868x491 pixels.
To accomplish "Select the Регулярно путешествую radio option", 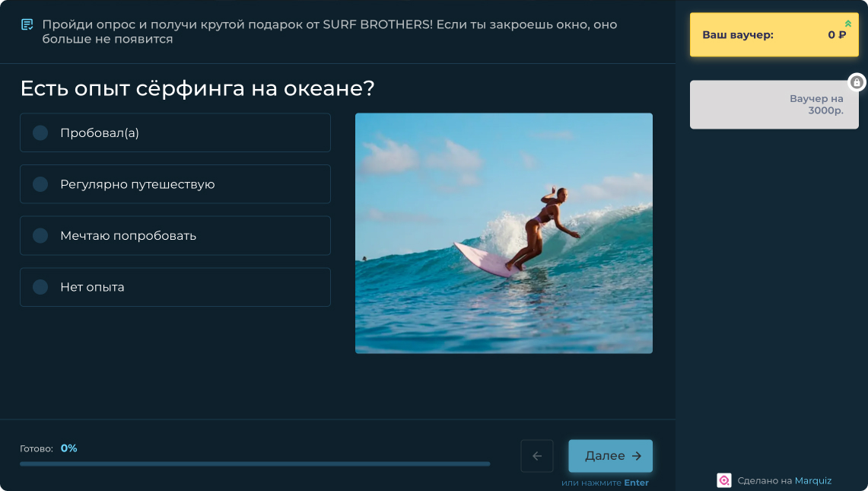I will pos(175,184).
